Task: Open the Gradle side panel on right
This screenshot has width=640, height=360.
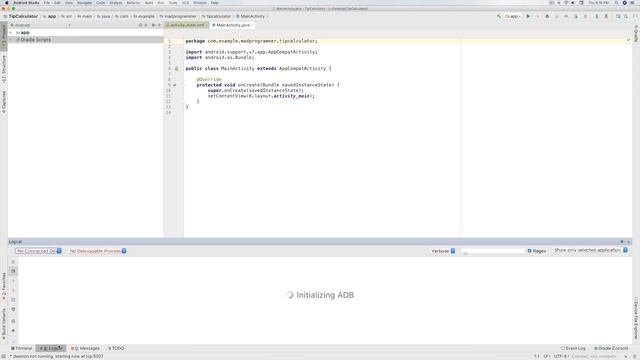Action: pyautogui.click(x=636, y=33)
